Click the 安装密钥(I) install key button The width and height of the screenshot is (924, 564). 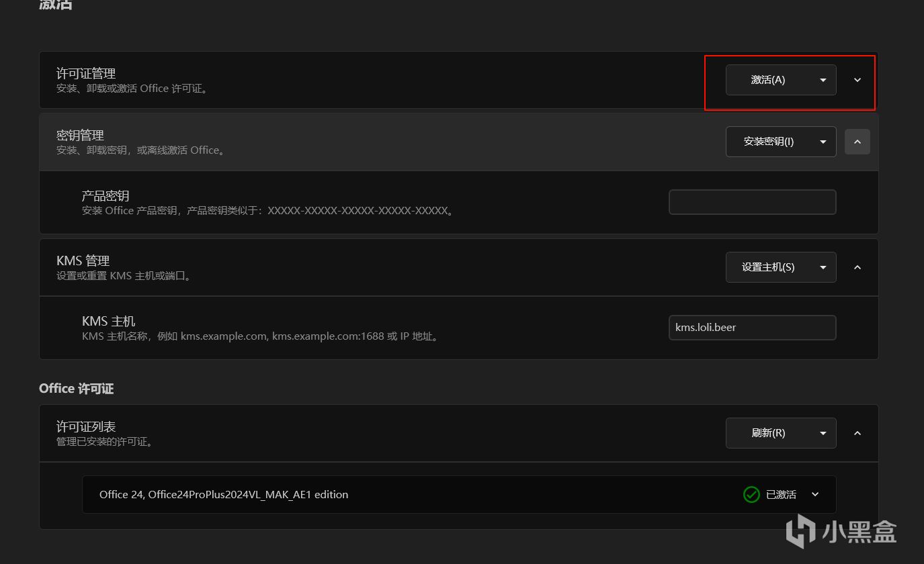coord(768,142)
